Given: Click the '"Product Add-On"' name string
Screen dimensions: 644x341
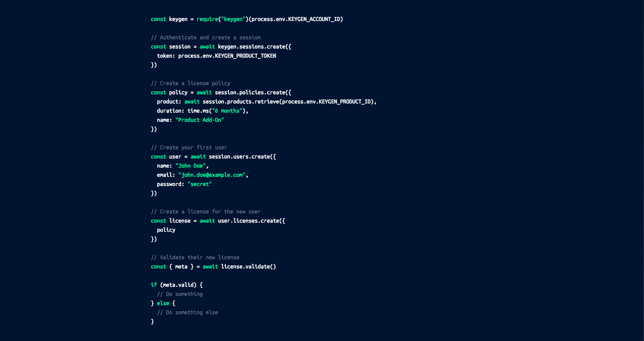Looking at the screenshot, I should 200,120.
